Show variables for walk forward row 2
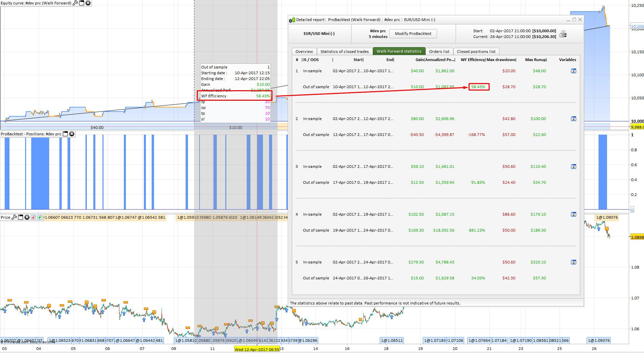 (573, 119)
